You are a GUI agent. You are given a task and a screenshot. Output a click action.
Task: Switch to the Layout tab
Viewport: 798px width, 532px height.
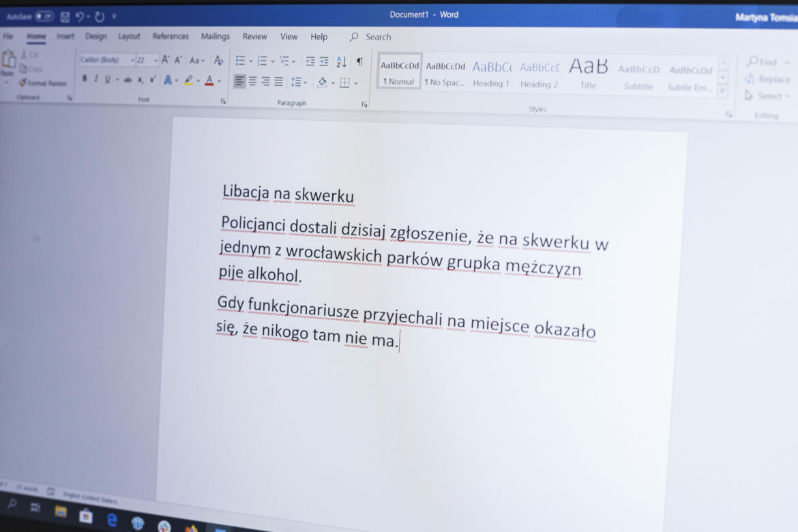click(129, 36)
